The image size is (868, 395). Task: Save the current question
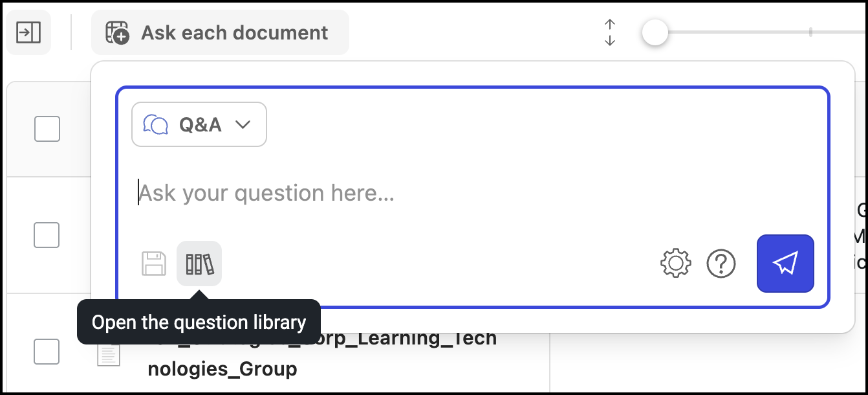[154, 264]
